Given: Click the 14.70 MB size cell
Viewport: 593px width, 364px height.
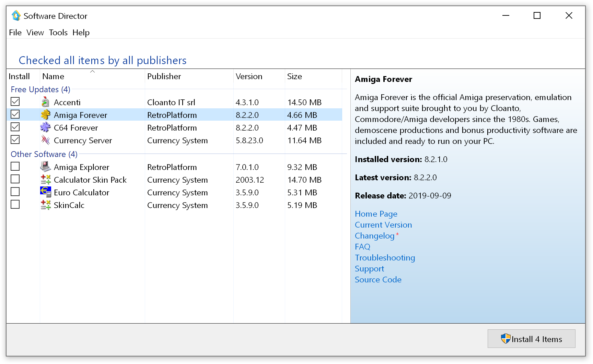Looking at the screenshot, I should point(304,180).
